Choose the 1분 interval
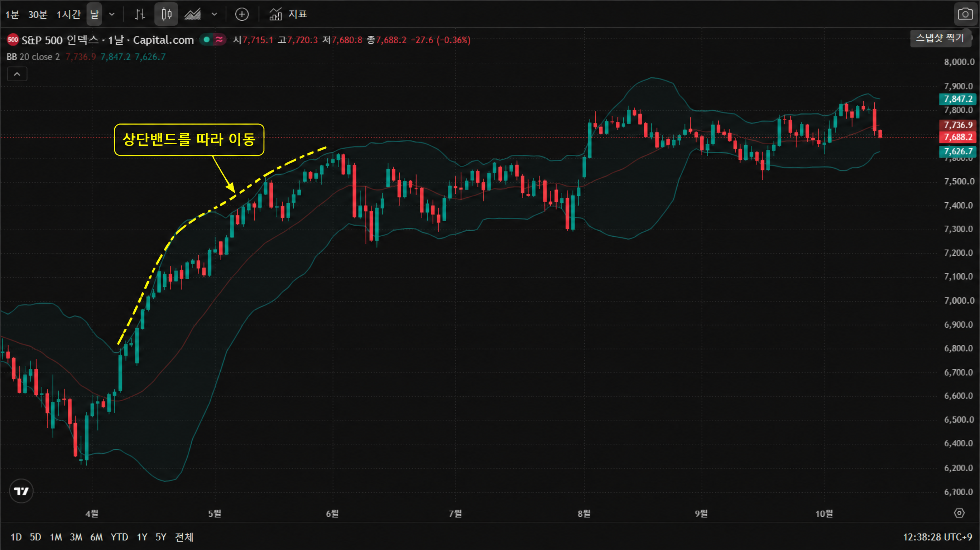The height and width of the screenshot is (550, 980). point(12,14)
